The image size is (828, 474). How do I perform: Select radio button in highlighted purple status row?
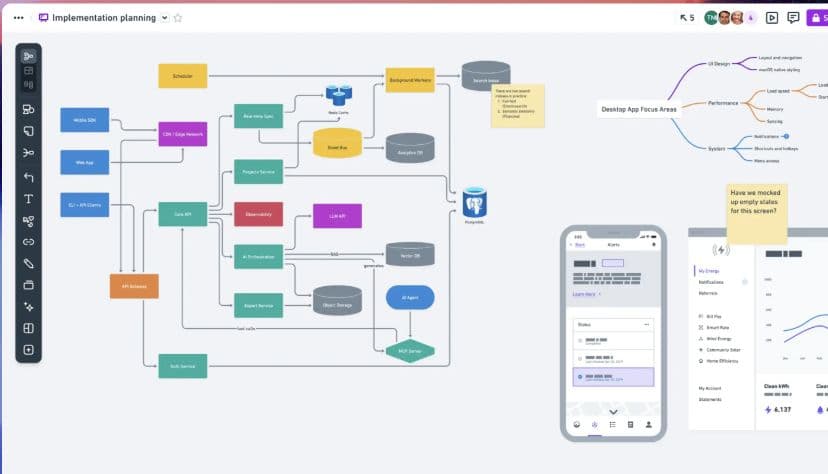pyautogui.click(x=580, y=377)
